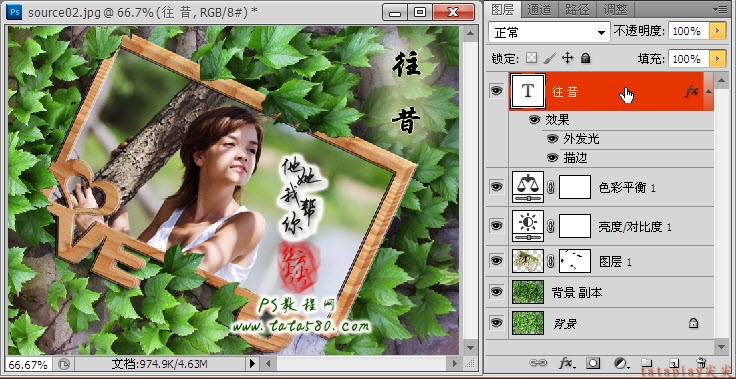Screen dimensions: 736x379
Task: Click the thumbnail of 背景 副本 layer
Action: pos(528,292)
